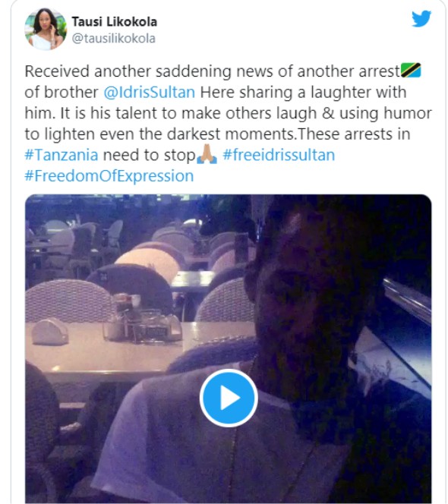Open the #freeidrissultan hashtag
448x504 pixels.
click(279, 155)
